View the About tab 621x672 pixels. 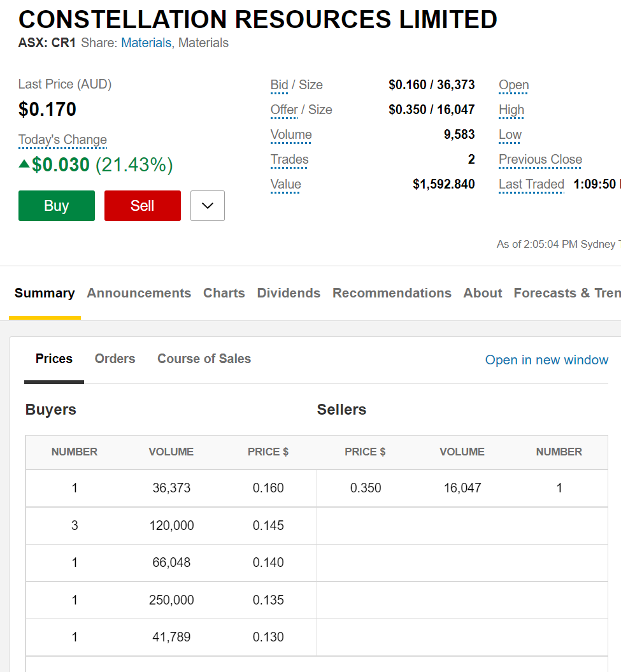pos(483,293)
